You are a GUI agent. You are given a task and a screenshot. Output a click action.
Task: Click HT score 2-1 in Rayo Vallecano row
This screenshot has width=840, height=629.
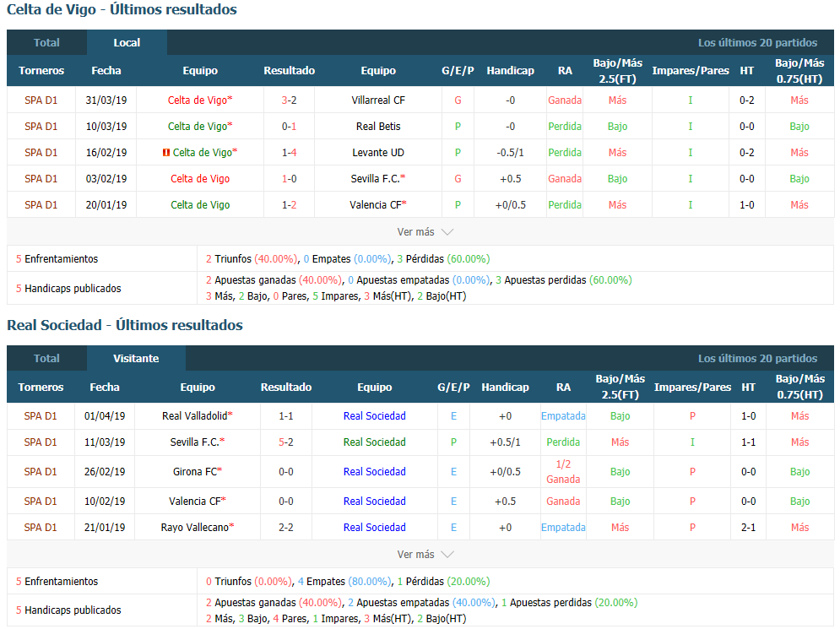coord(748,528)
